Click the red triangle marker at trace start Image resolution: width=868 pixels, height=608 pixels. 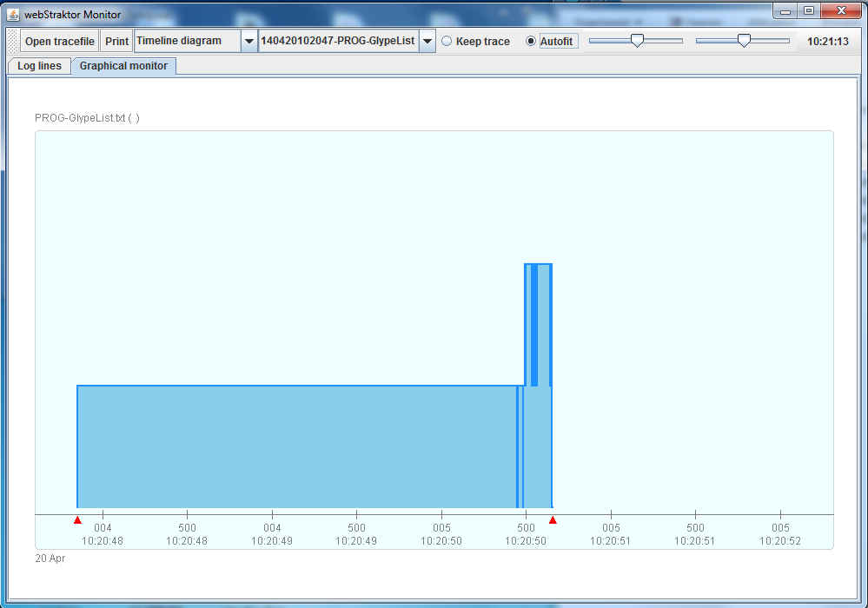[77, 519]
